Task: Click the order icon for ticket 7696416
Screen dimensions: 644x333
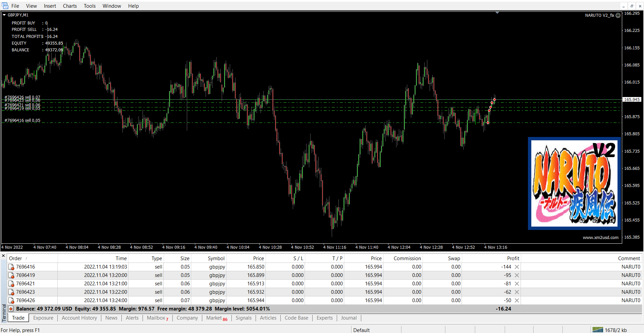Action: [x=11, y=267]
